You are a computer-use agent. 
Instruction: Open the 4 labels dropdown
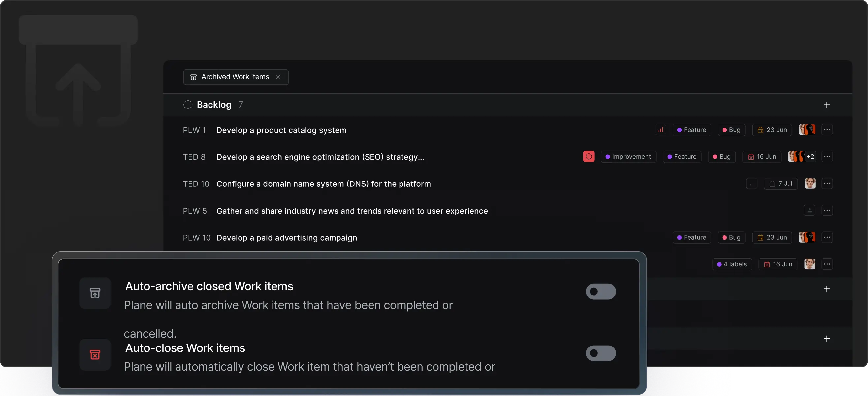pos(731,264)
